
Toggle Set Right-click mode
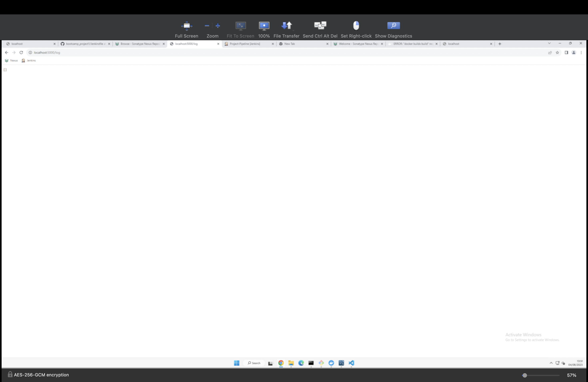point(356,26)
